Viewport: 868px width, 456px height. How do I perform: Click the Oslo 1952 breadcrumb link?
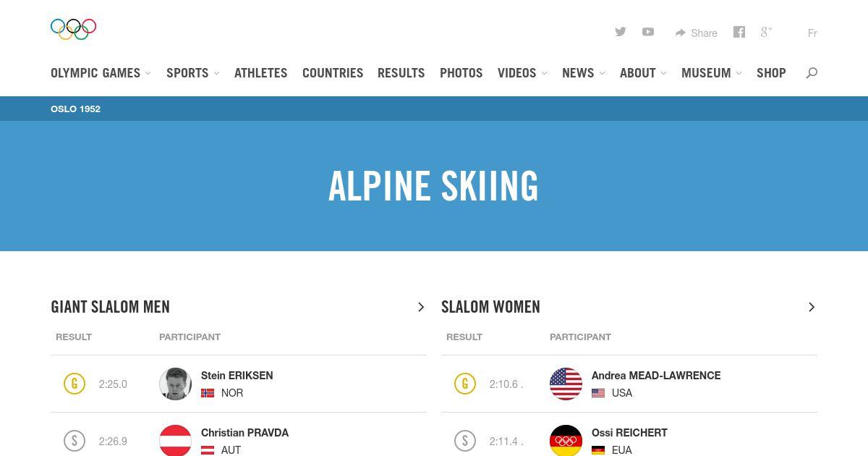[75, 109]
